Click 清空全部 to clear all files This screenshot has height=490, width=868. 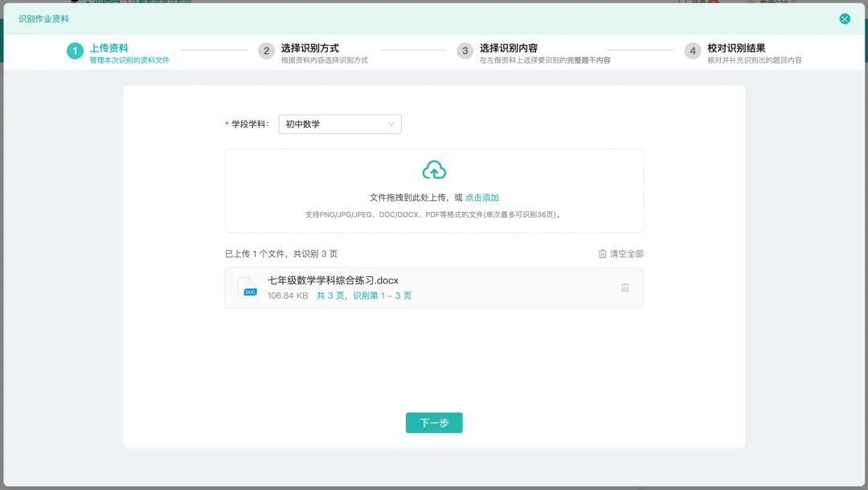pyautogui.click(x=627, y=254)
